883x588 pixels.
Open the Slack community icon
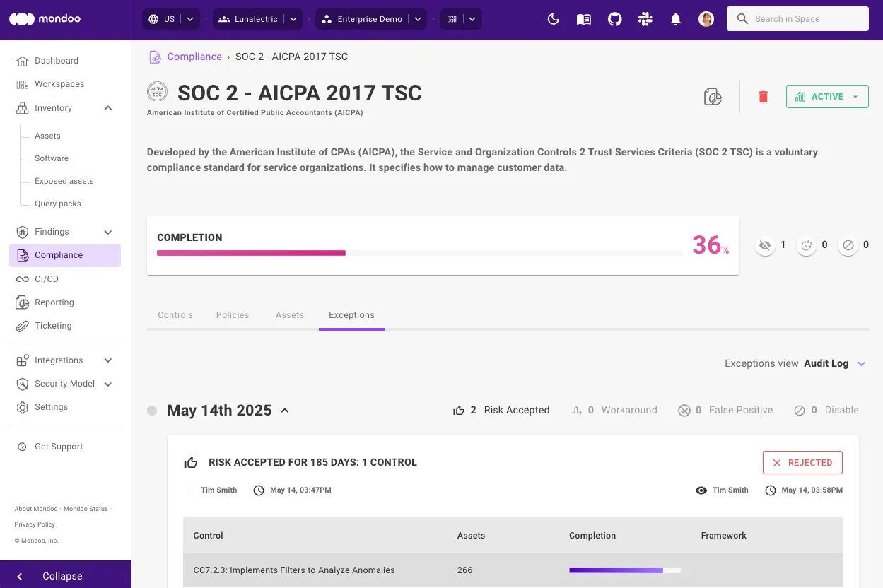pos(645,19)
